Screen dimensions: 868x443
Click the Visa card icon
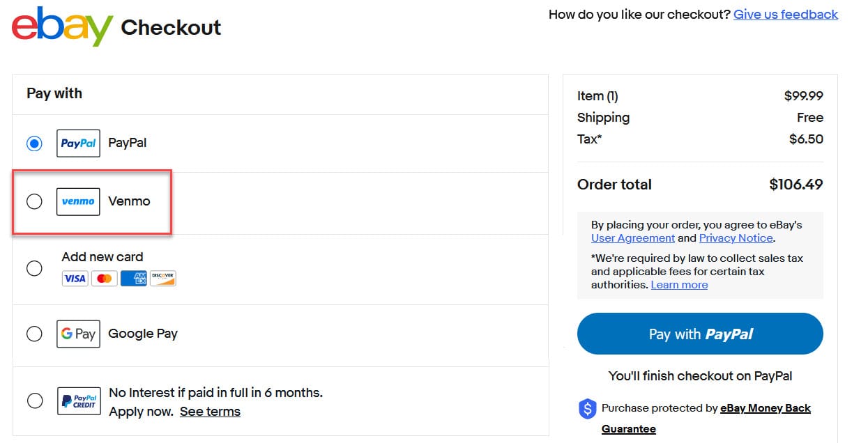75,279
